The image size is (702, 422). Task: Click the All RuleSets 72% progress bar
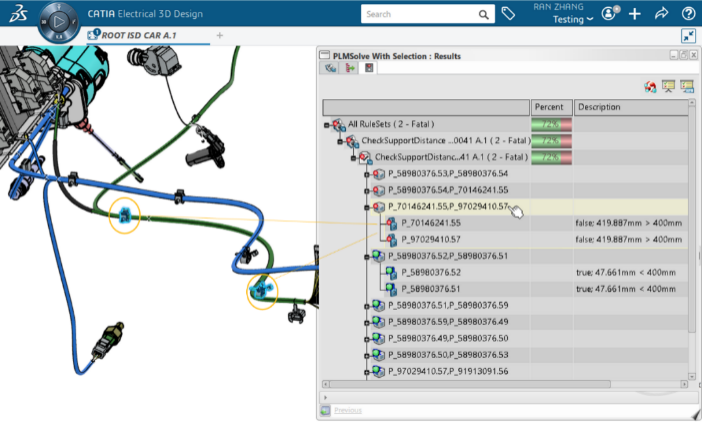[551, 124]
